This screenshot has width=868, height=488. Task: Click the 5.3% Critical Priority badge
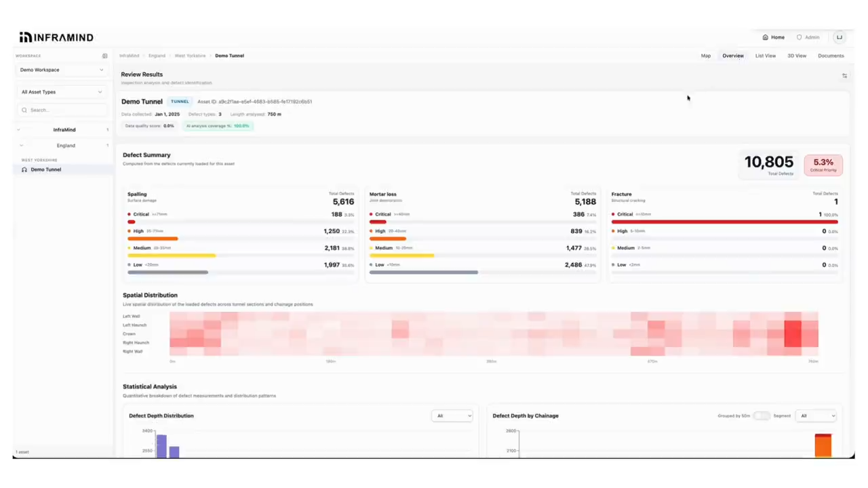point(823,165)
